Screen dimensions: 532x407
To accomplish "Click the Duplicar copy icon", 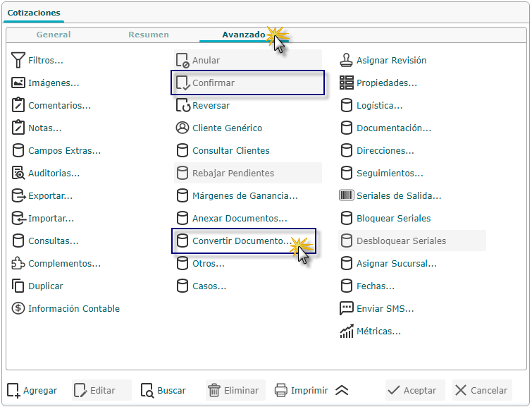I will coord(18,286).
